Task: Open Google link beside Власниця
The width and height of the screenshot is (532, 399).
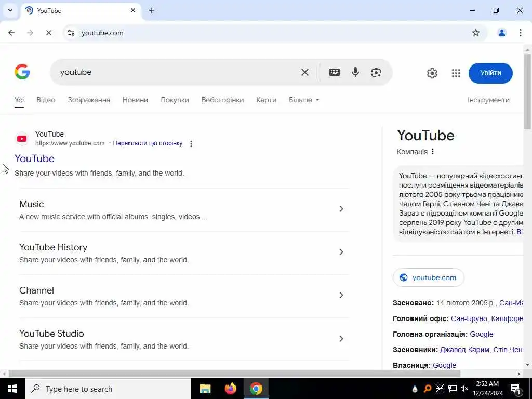Action: [445, 365]
